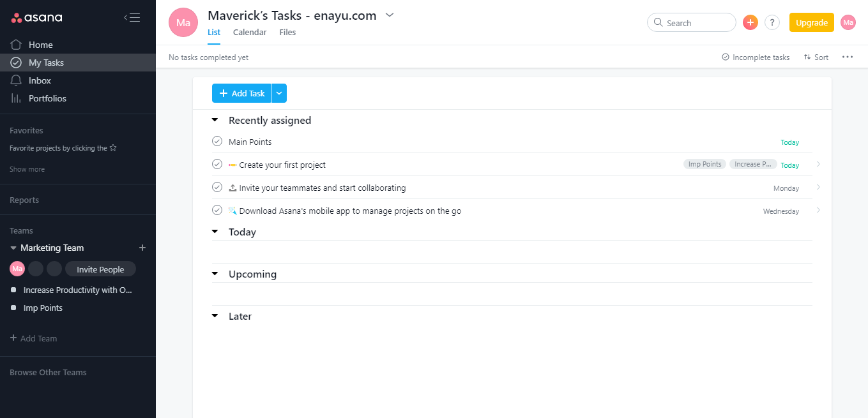Open details arrow for Invite your teammates task

point(818,187)
